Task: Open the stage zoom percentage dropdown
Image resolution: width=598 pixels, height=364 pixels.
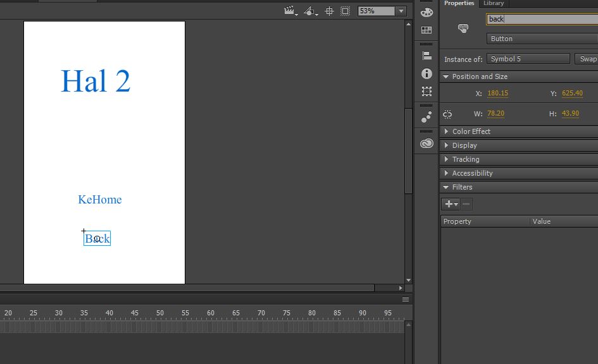Action: tap(401, 11)
